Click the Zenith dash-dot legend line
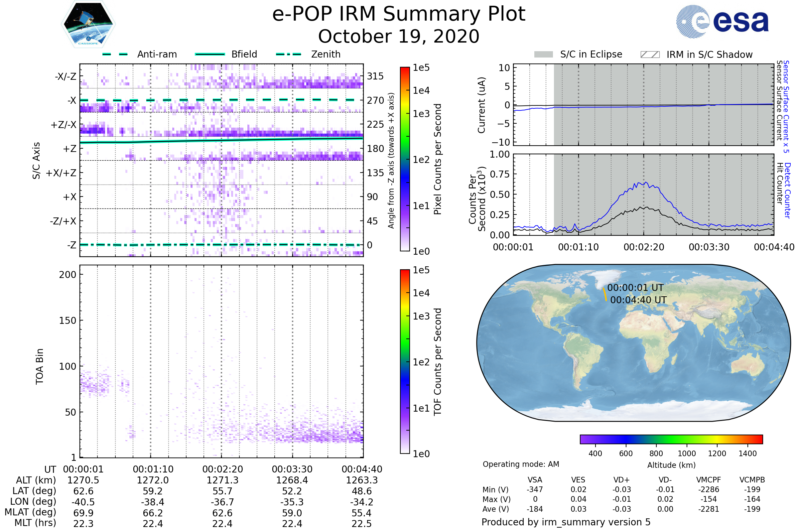 288,54
